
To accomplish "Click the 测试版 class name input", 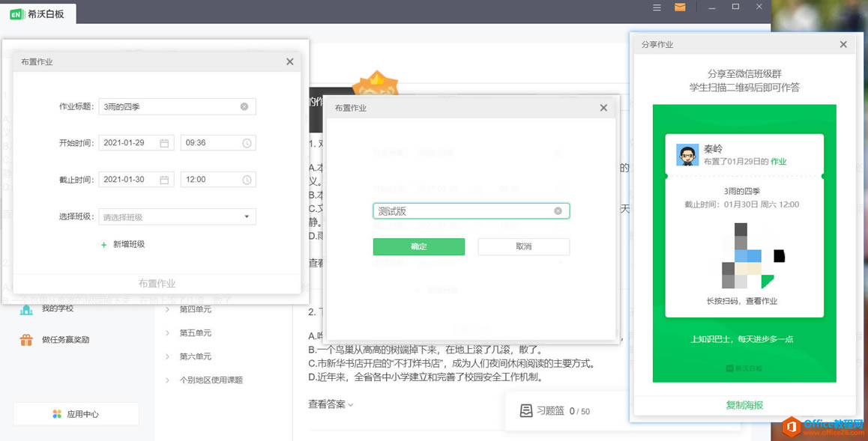I will tap(471, 210).
